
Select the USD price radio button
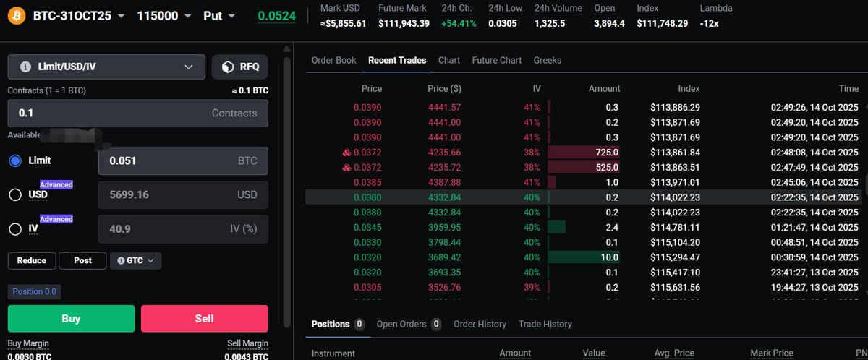tap(15, 194)
